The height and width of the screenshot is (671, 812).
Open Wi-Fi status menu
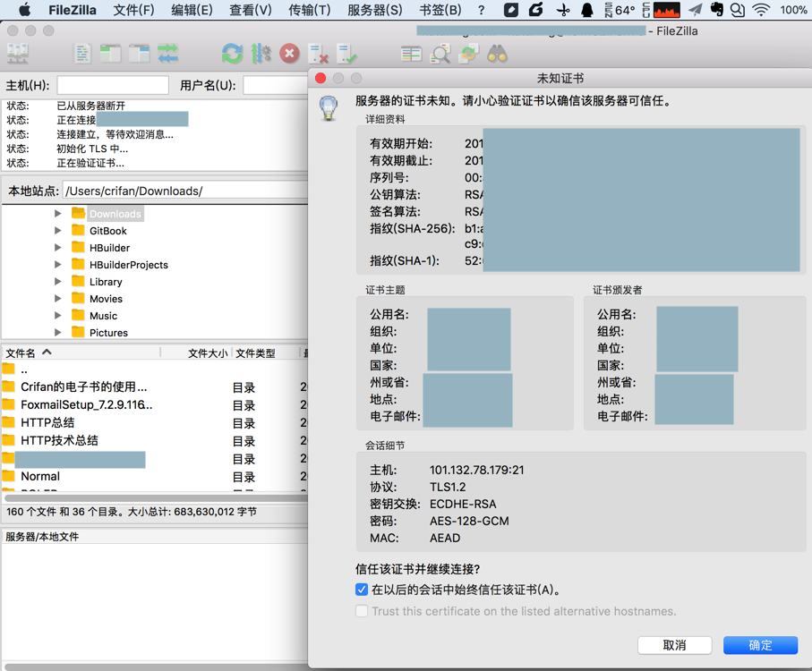point(761,10)
